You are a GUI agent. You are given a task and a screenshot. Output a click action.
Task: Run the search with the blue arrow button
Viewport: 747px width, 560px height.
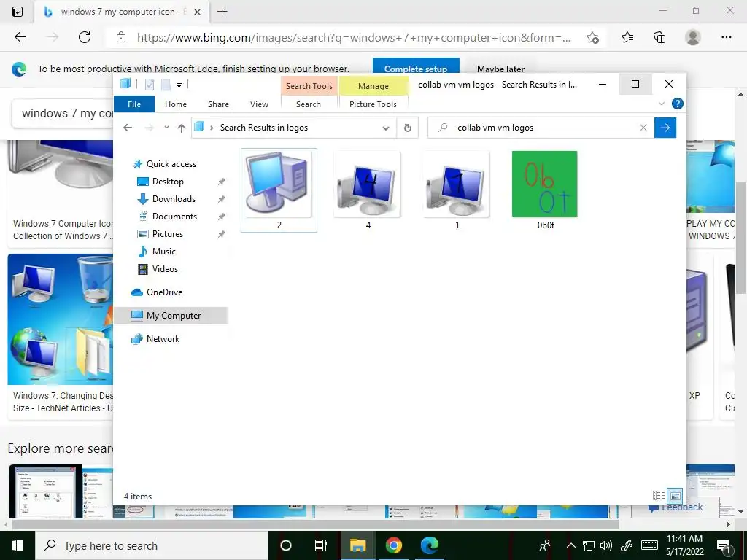(665, 128)
